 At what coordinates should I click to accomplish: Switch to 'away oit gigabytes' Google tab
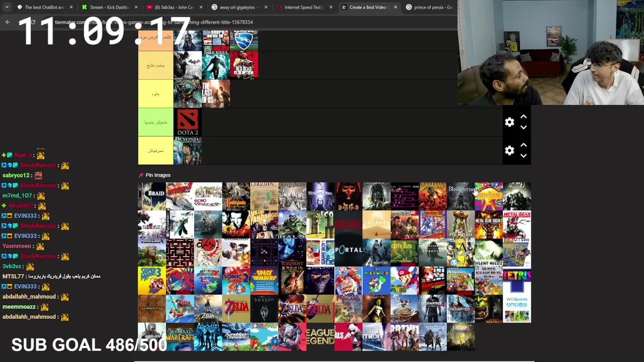[236, 7]
